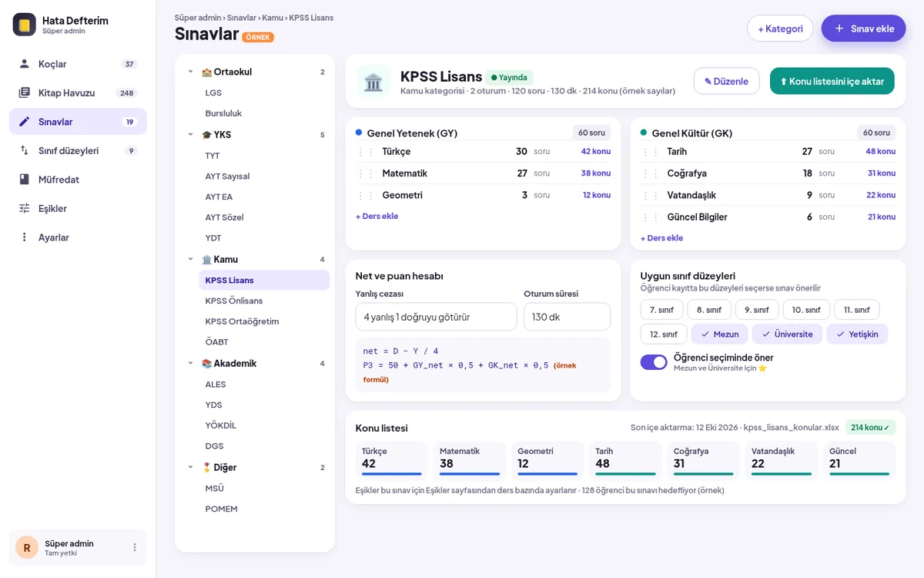Select the 8. sınıf level chip
The height and width of the screenshot is (578, 924).
709,310
